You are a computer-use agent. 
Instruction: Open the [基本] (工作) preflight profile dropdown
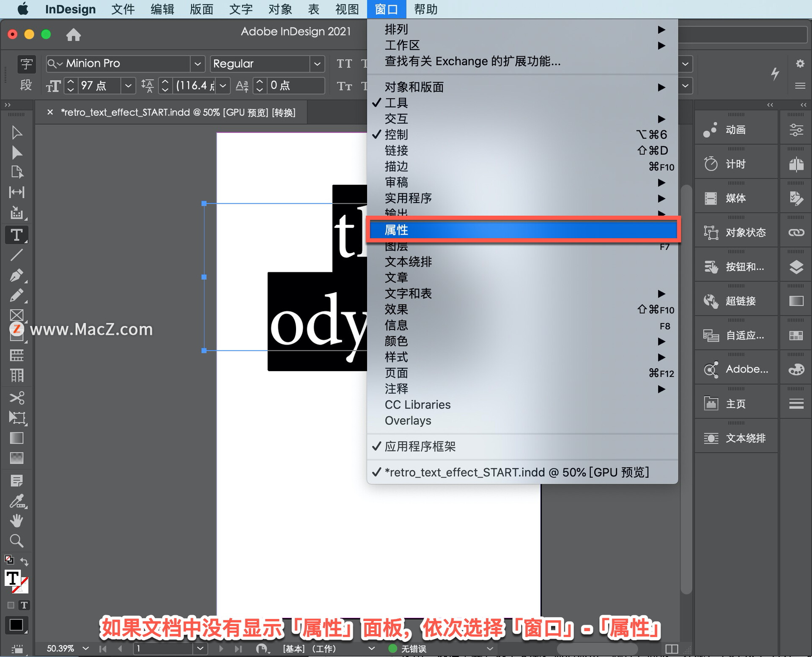(371, 648)
